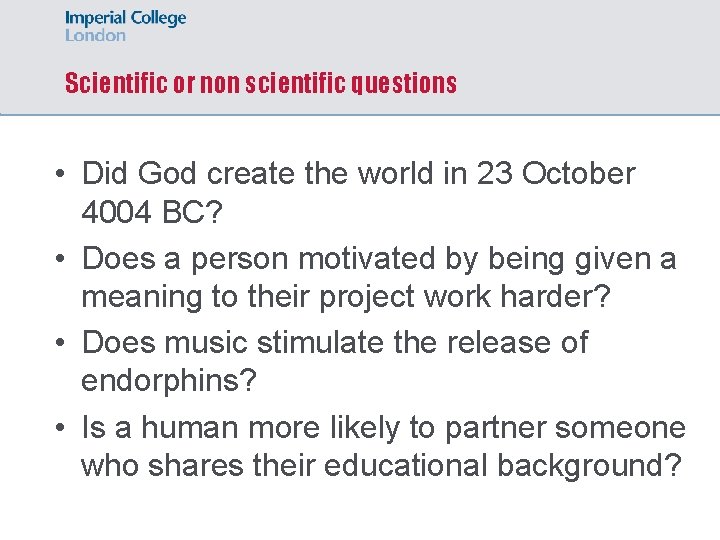The image size is (720, 540).
Task: Click the first bullet point marker
Action: (60, 174)
